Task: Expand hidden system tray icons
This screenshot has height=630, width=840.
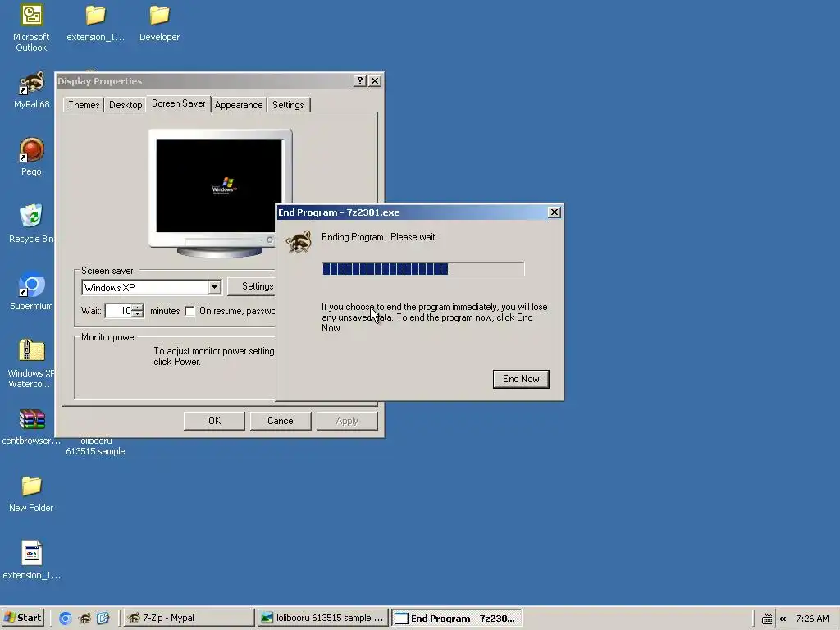Action: pyautogui.click(x=783, y=619)
